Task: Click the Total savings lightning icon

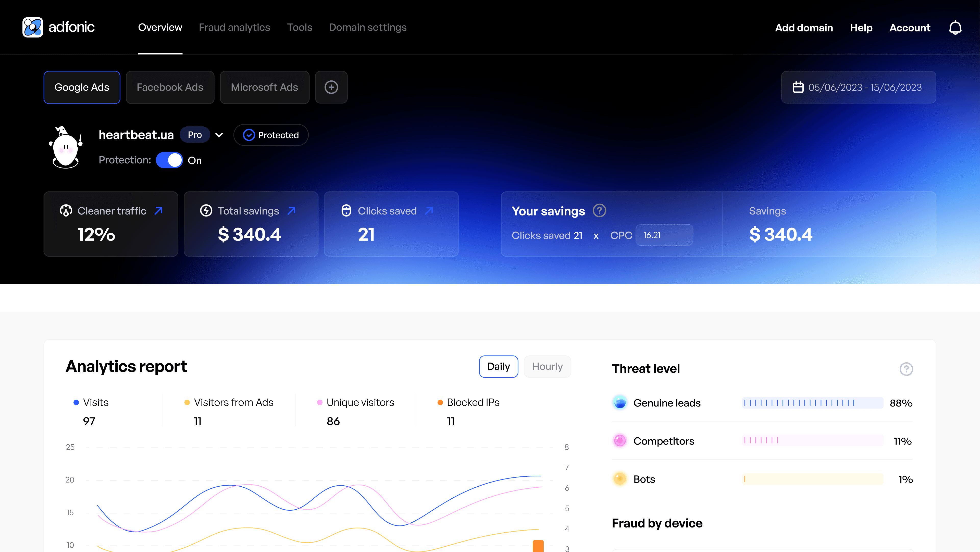Action: click(x=206, y=211)
